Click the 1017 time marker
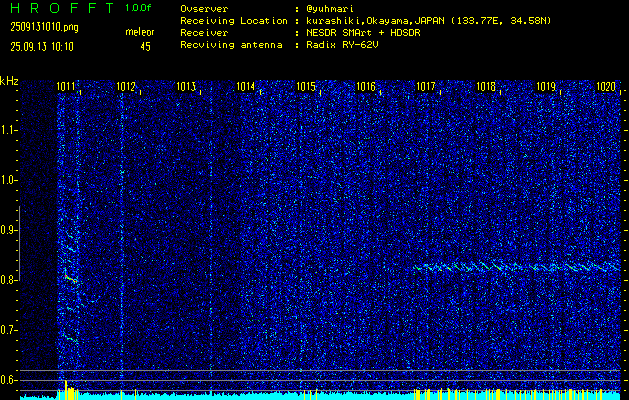This screenshot has width=629, height=400. click(426, 87)
